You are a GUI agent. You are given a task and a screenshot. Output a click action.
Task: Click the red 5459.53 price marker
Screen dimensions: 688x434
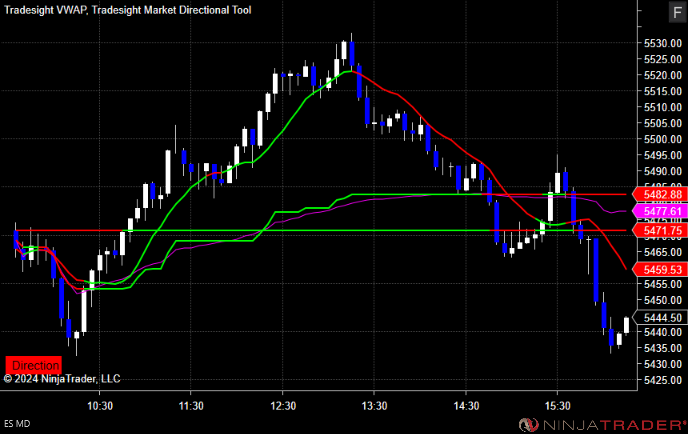[x=659, y=269]
